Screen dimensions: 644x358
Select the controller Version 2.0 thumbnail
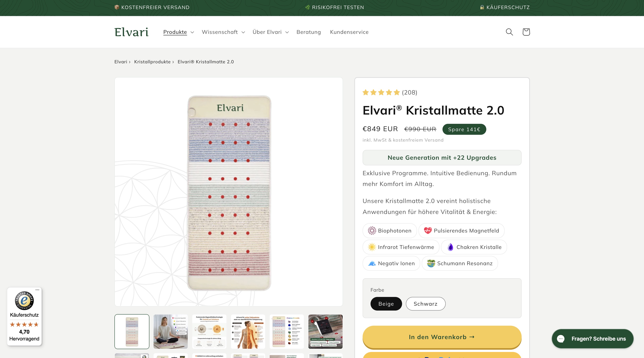point(326,332)
